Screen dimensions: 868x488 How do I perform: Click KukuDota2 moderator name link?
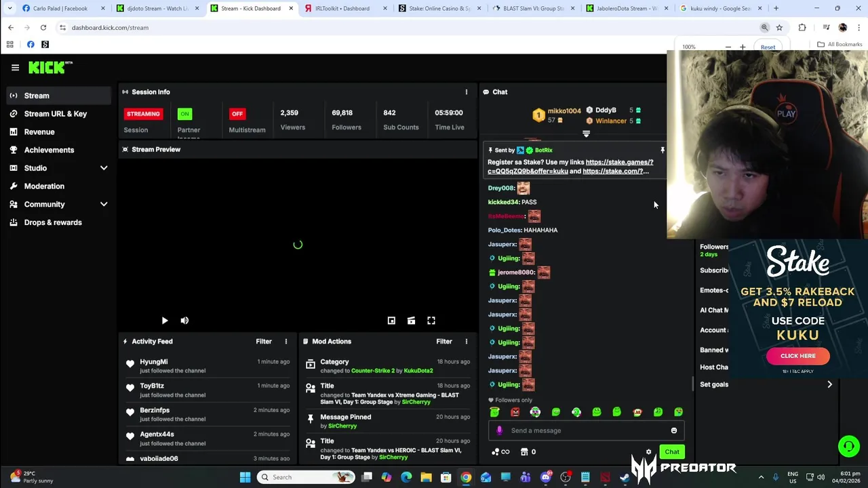click(x=418, y=371)
